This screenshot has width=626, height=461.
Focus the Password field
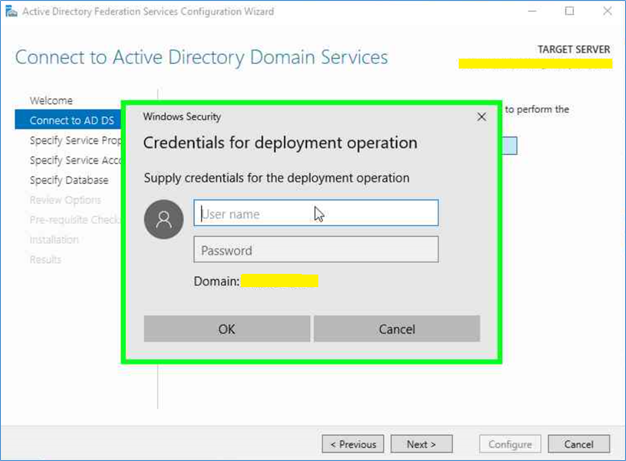coord(316,249)
